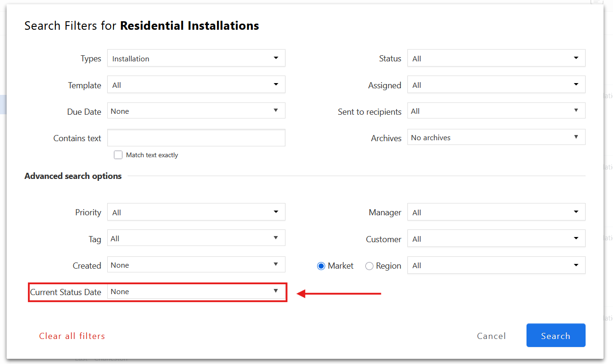Expand the Priority dropdown
This screenshot has width=613, height=364.
196,212
